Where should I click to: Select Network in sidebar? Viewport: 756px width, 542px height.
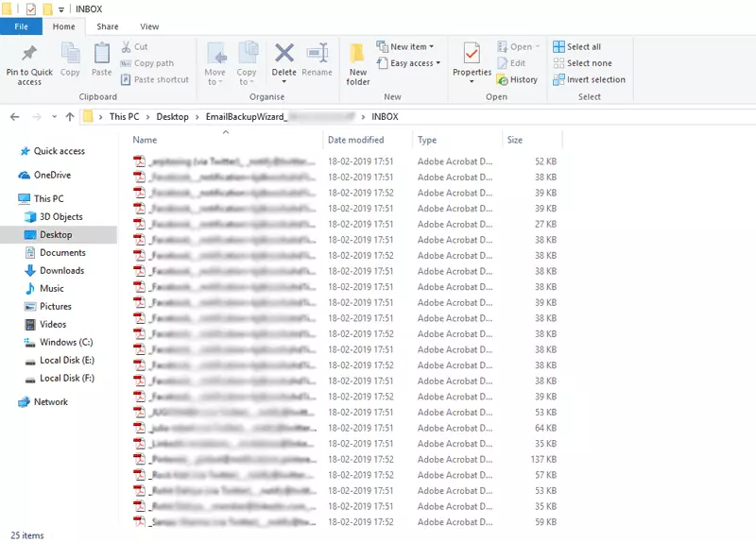click(43, 402)
